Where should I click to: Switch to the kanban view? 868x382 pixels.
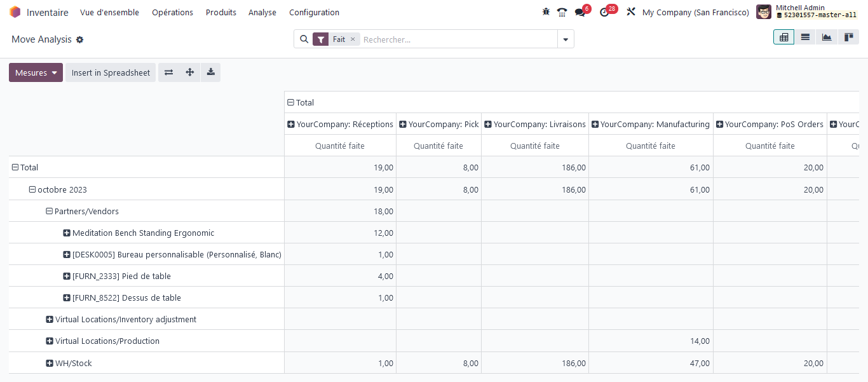(x=848, y=37)
